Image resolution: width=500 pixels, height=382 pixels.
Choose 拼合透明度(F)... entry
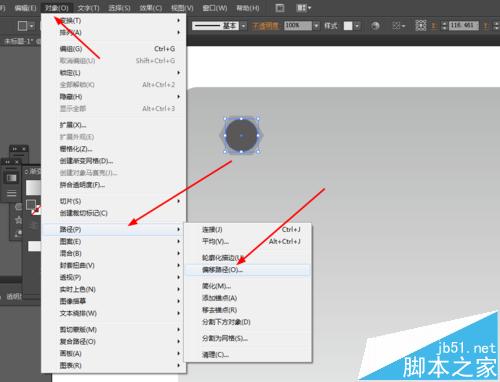point(113,185)
